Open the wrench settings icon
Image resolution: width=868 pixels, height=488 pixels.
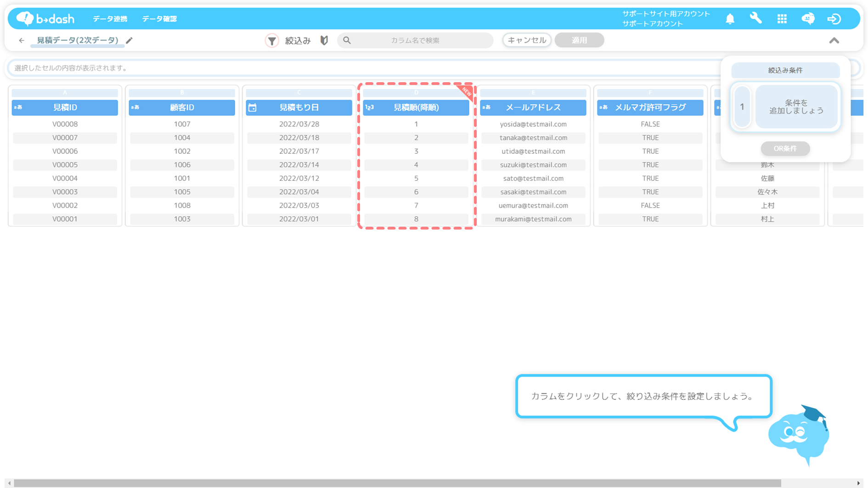[x=755, y=18]
